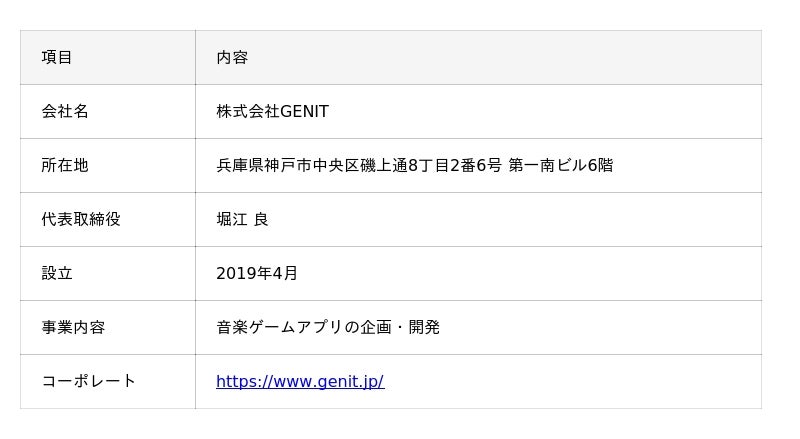This screenshot has width=800, height=439.
Task: Click the word 企画 in business description
Action: (376, 327)
